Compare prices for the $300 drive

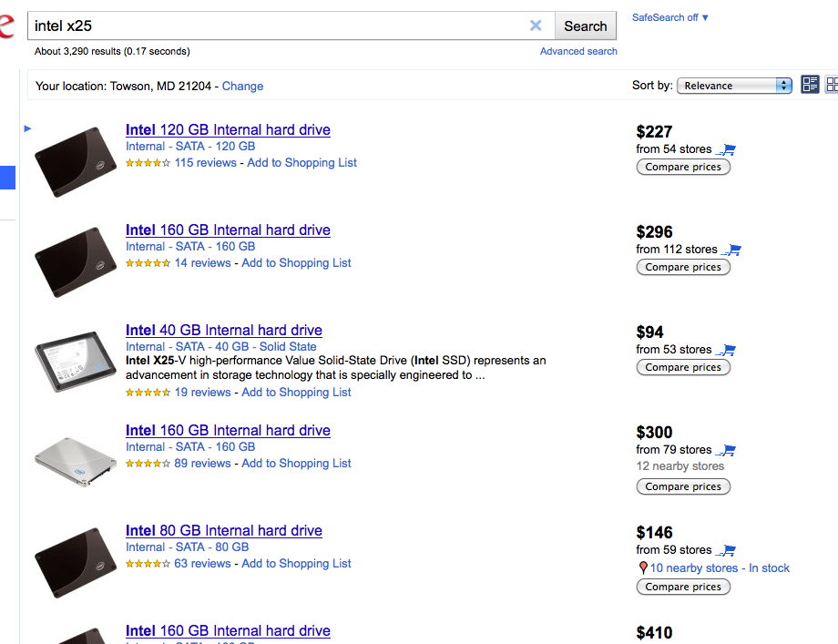click(683, 486)
